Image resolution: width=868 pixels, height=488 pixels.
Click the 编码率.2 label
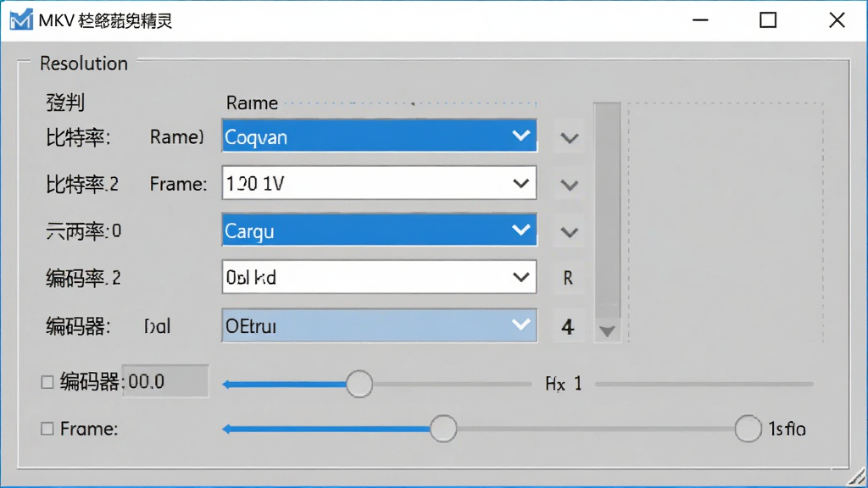(x=83, y=278)
